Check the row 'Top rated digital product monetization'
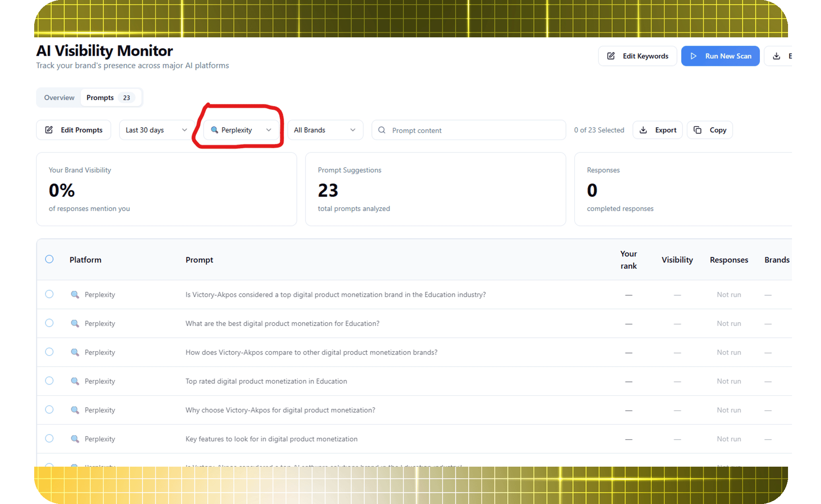The height and width of the screenshot is (504, 821). pyautogui.click(x=49, y=381)
